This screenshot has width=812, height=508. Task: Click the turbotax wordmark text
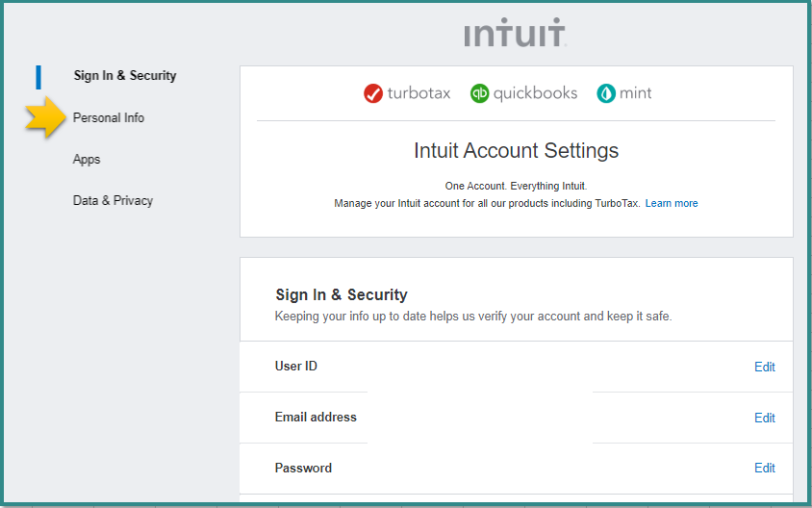[419, 93]
